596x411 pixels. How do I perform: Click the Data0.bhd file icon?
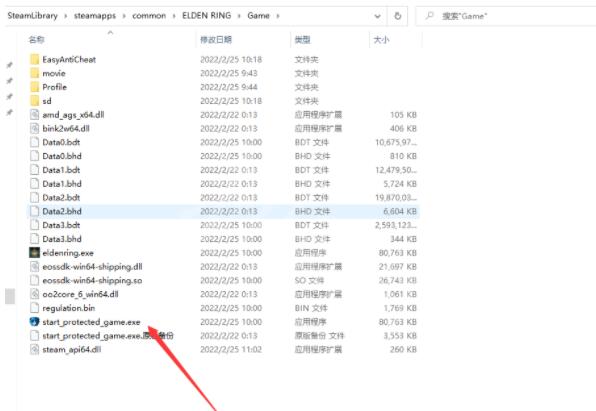(x=35, y=156)
